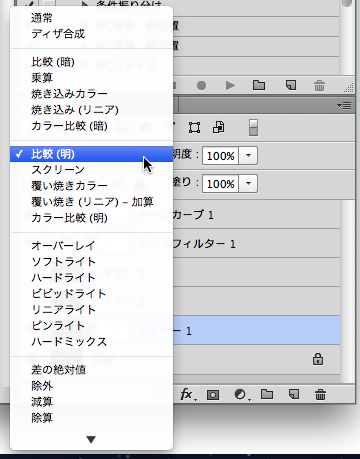360x459 pixels.
Task: Delete the selected layer with trash icon
Action: [320, 395]
